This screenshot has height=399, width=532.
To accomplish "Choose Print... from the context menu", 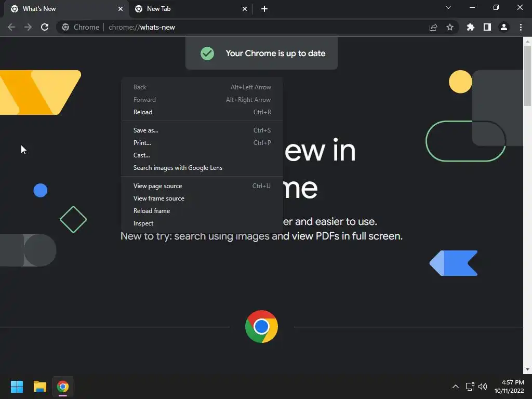I will coord(202,143).
